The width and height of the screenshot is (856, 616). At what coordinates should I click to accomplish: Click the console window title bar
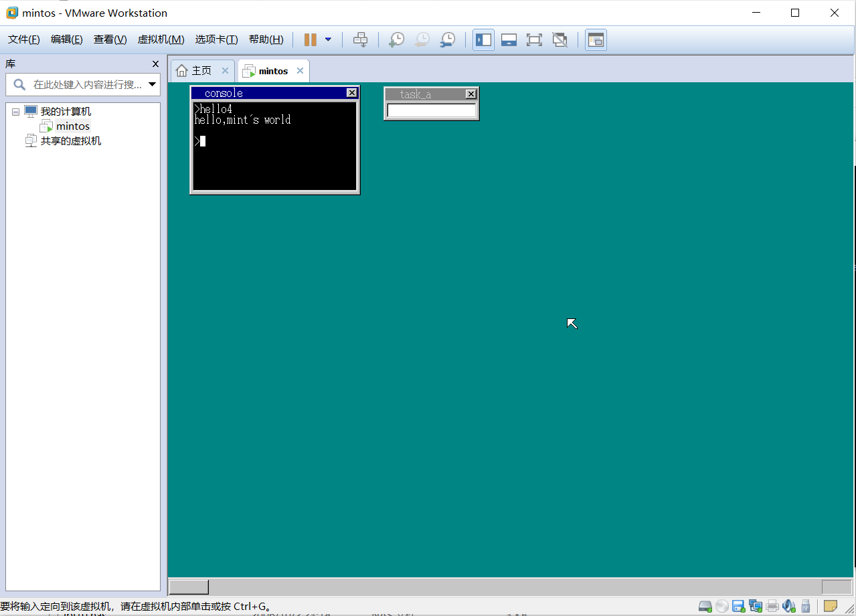point(269,93)
